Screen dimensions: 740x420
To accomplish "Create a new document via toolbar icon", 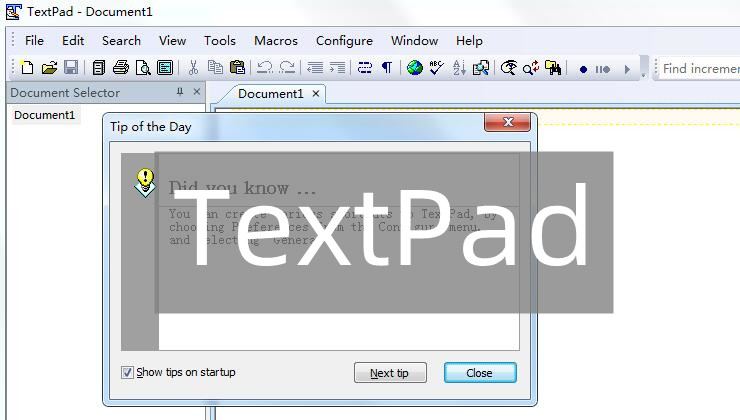I will click(x=27, y=68).
